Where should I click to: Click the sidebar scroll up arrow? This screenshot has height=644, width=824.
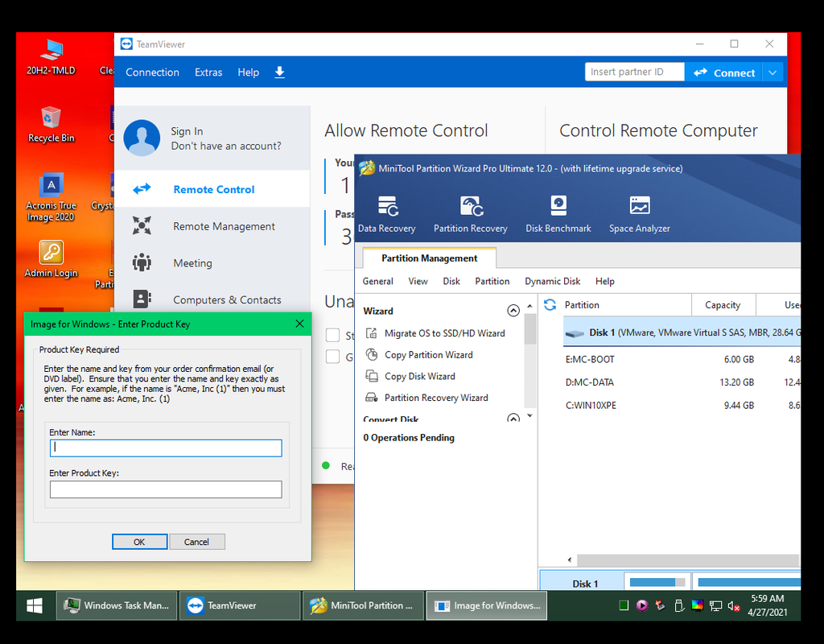click(x=529, y=306)
